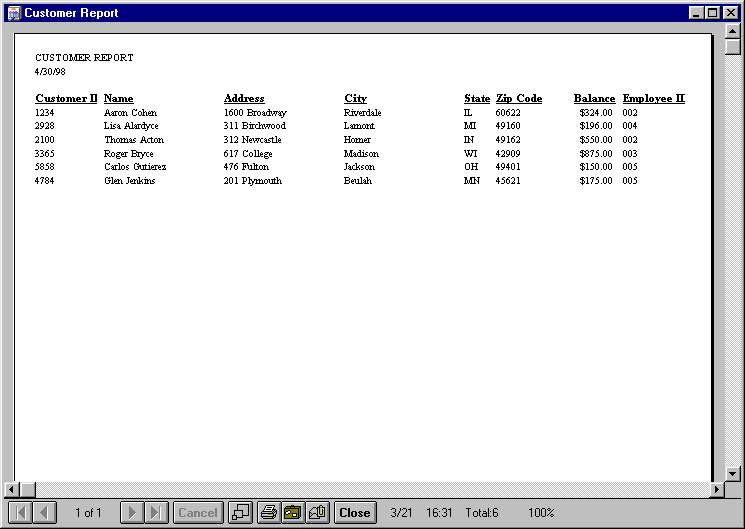Click the Balance column header
The width and height of the screenshot is (745, 529).
[594, 98]
